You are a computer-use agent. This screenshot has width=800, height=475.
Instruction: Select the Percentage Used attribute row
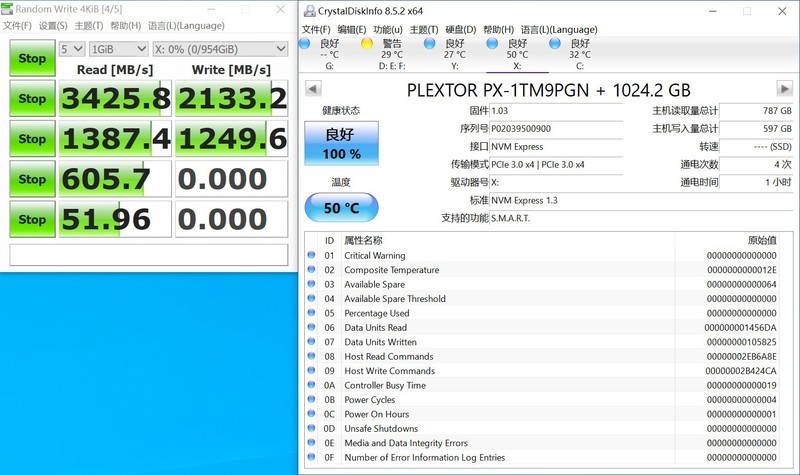[377, 313]
